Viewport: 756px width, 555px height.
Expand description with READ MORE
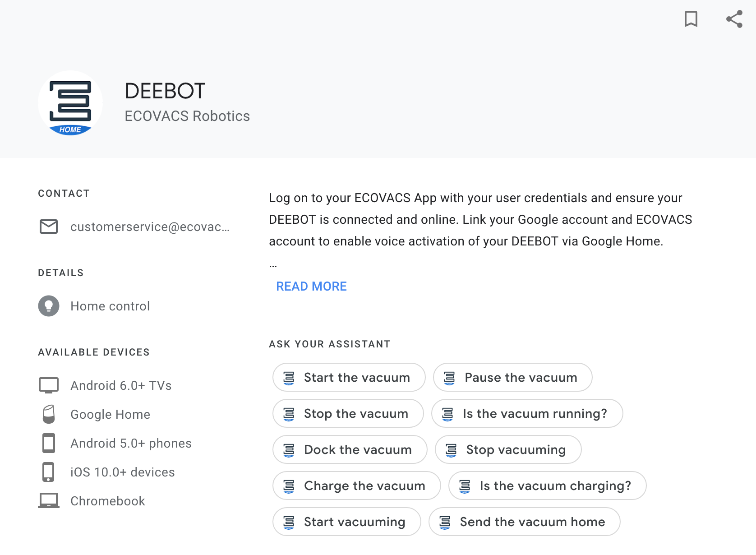pos(311,287)
